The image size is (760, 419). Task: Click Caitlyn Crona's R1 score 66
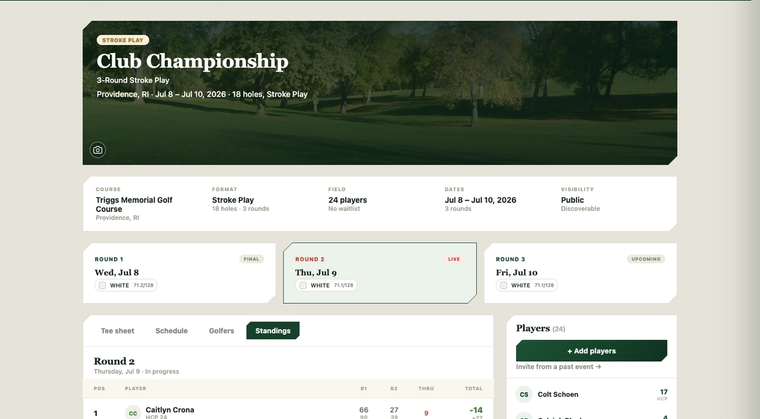[364, 410]
